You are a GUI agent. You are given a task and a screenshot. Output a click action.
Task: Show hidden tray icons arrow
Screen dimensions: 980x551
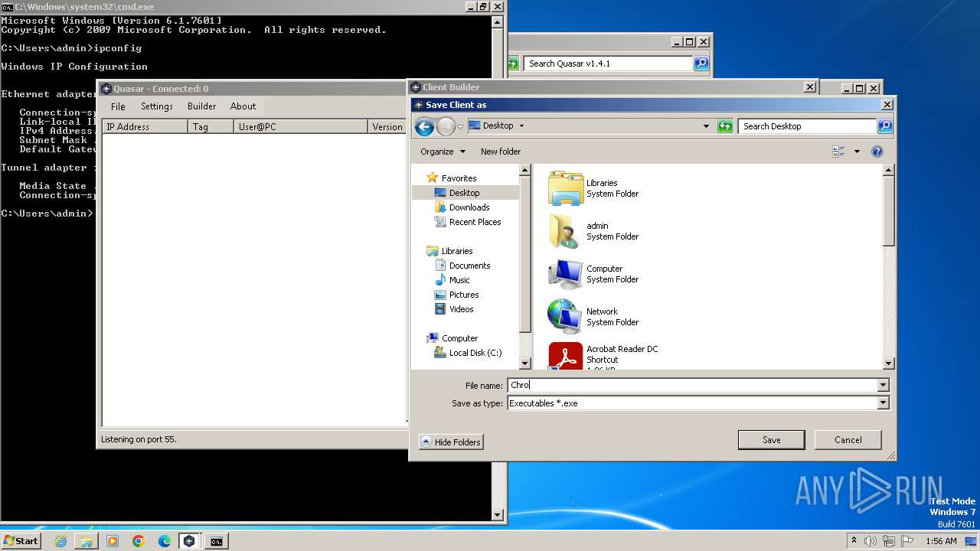coord(854,541)
